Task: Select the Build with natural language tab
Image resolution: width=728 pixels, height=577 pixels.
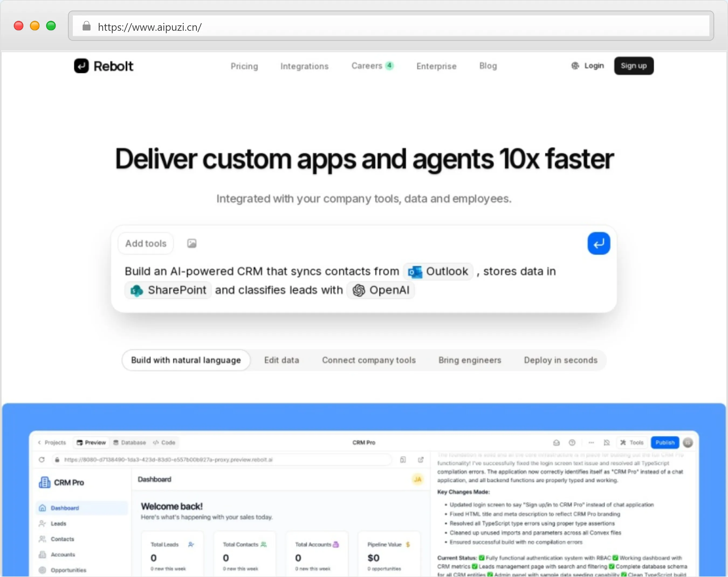Action: [x=186, y=360]
